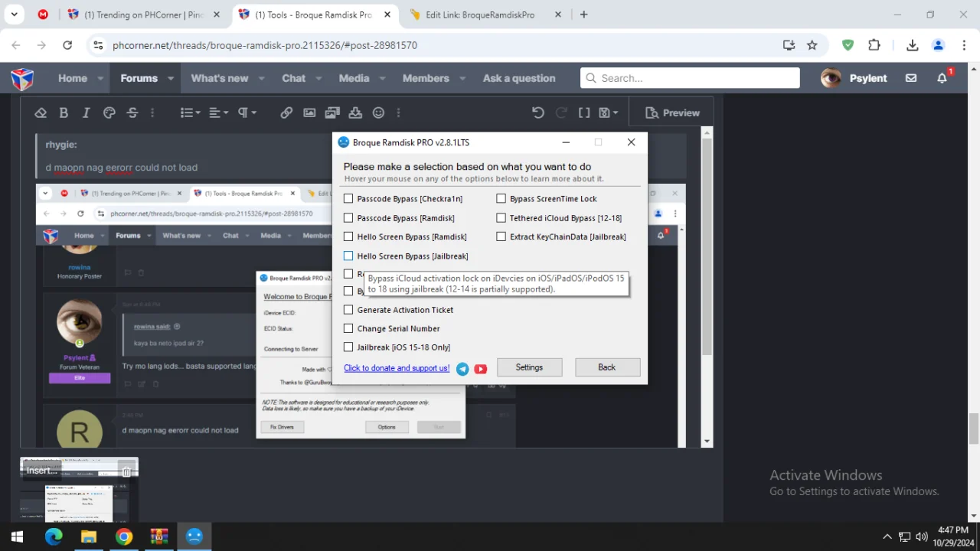Click the Windows Start button
This screenshot has height=551, width=980.
point(17,536)
